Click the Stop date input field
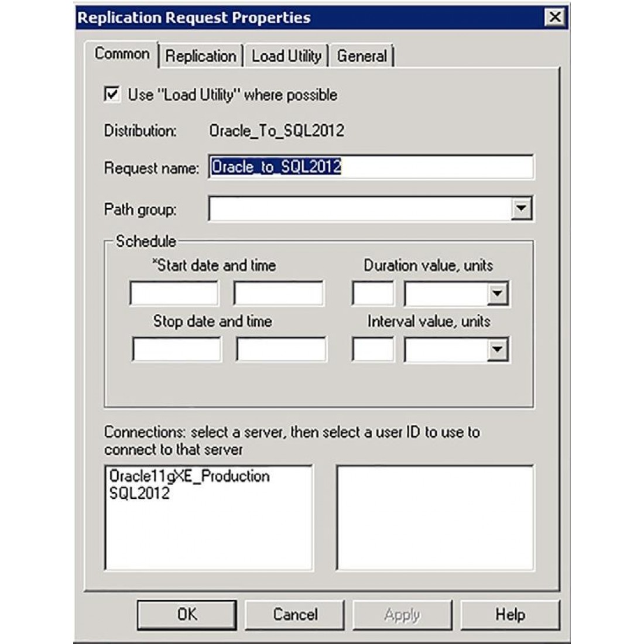 (177, 350)
